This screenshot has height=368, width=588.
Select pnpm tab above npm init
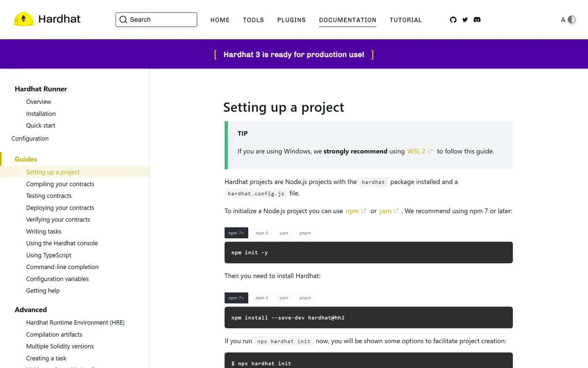click(305, 233)
